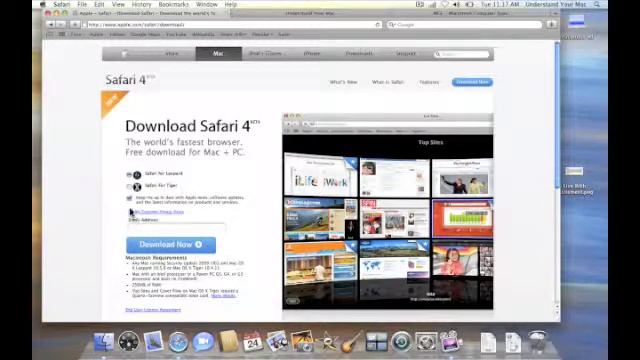Click the big blue Download Now button
640x360 pixels.
point(171,245)
